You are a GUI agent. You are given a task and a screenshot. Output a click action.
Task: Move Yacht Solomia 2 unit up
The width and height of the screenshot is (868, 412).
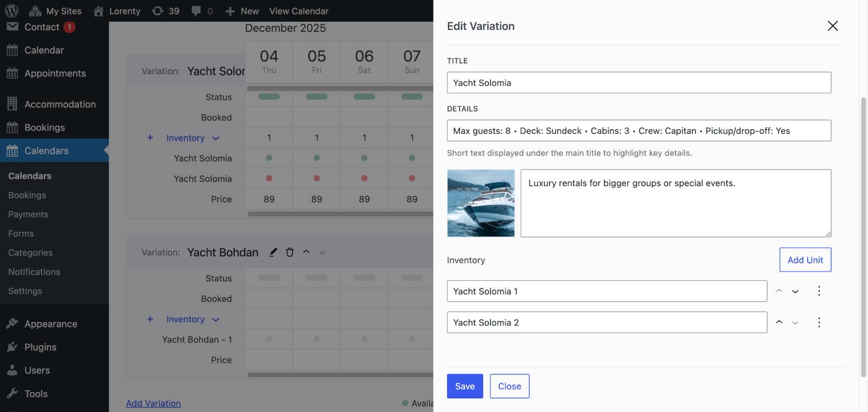779,322
